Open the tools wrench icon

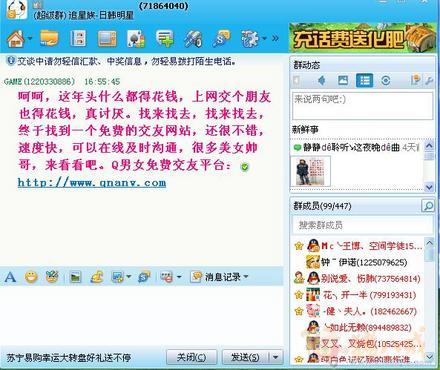pyautogui.click(x=193, y=39)
